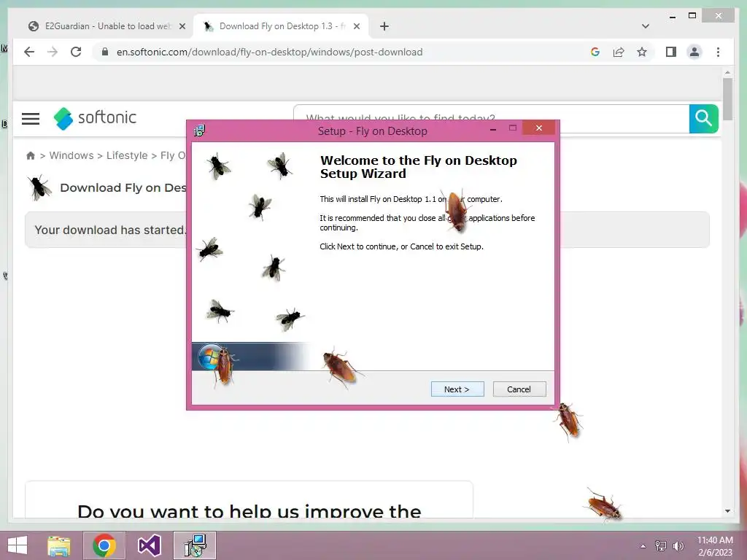Bookmark this page with the star icon
Viewport: 747px width, 560px height.
click(642, 52)
